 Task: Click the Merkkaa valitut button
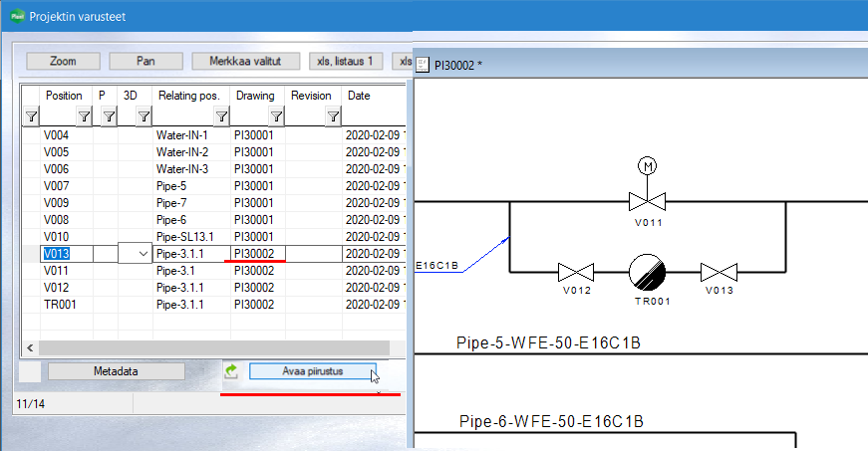tap(245, 61)
